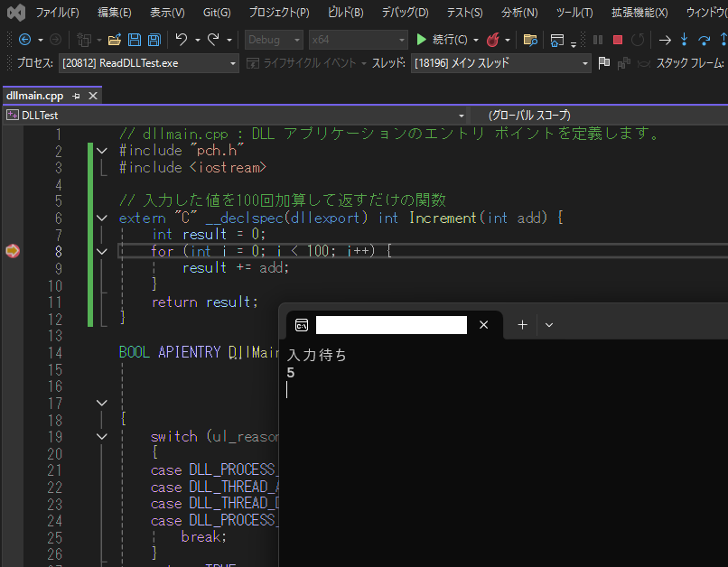This screenshot has height=567, width=728.
Task: Click the Hot Reload flame icon
Action: coord(493,40)
